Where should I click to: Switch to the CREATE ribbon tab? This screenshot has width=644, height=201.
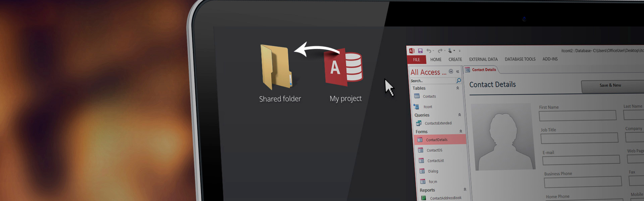[x=455, y=59]
